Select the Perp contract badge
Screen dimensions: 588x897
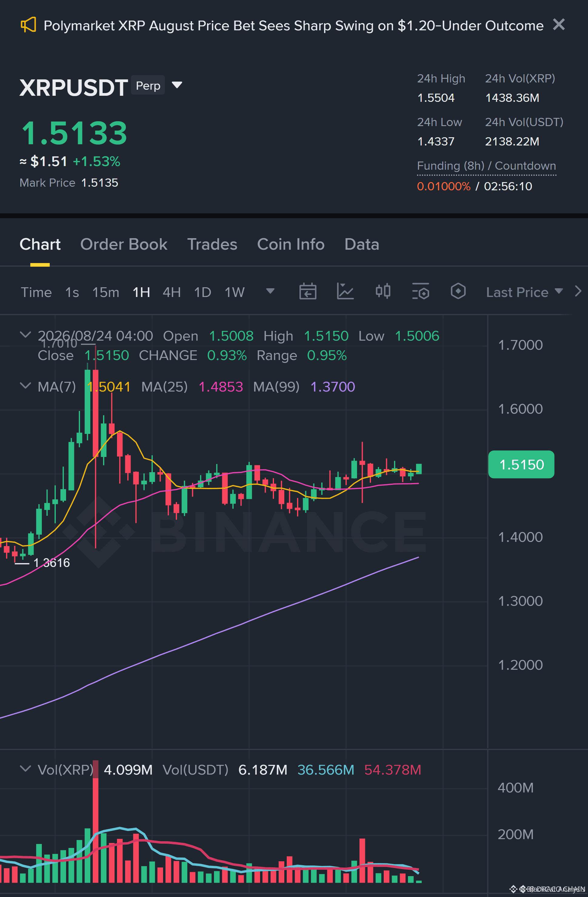(148, 85)
